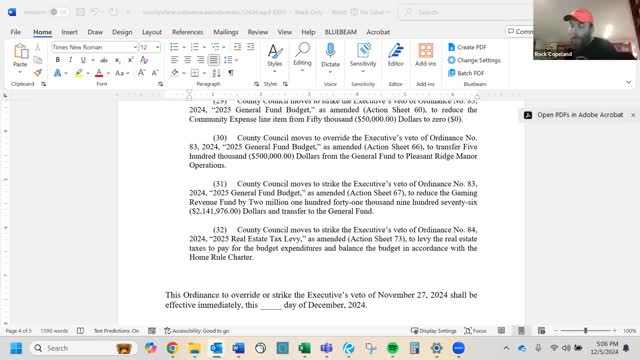Increase paragraph indent

(251, 47)
